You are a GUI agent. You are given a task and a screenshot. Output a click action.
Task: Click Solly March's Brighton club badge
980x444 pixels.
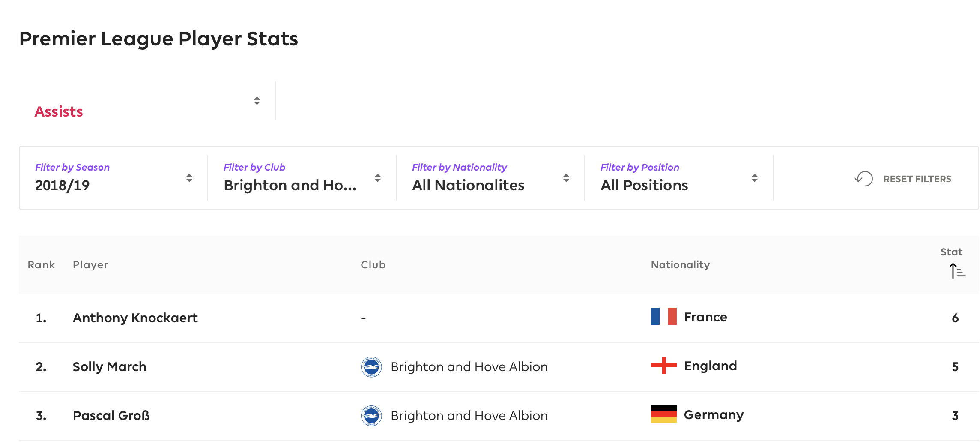tap(371, 367)
